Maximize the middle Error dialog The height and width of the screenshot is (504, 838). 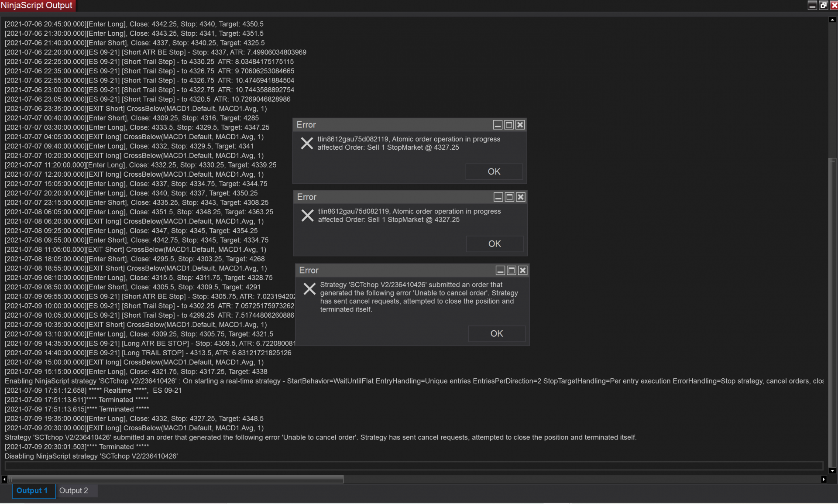(x=509, y=197)
